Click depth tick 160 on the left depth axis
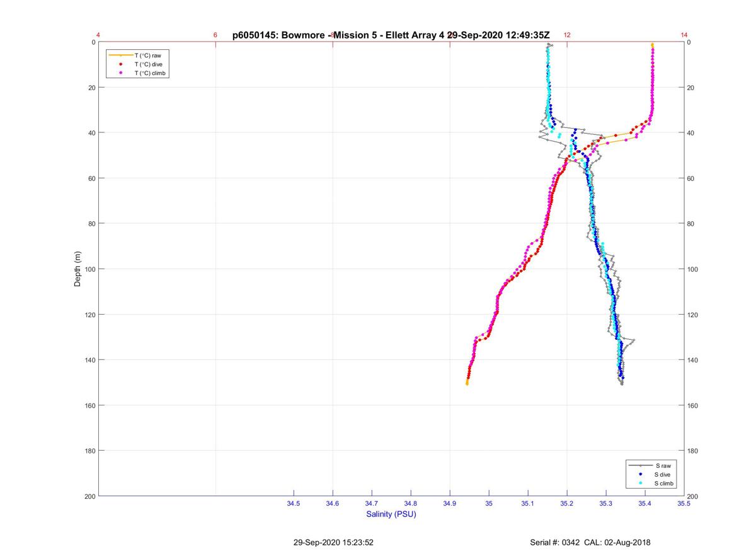Screen dimensions: 756x558 tap(89, 405)
